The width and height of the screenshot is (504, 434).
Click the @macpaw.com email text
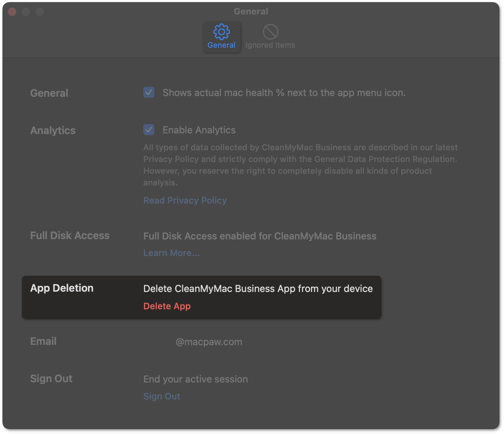[209, 342]
